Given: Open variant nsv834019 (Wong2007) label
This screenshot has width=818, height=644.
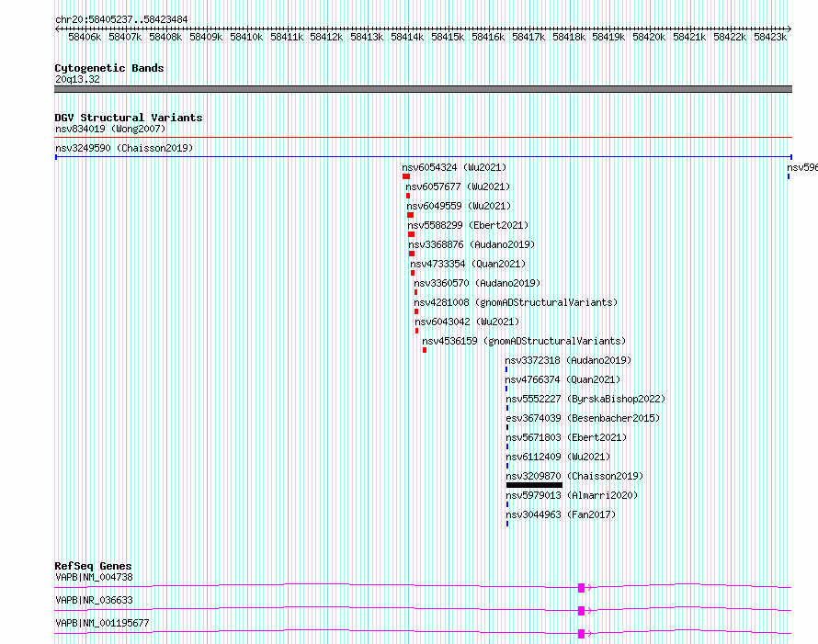Looking at the screenshot, I should click(x=110, y=129).
